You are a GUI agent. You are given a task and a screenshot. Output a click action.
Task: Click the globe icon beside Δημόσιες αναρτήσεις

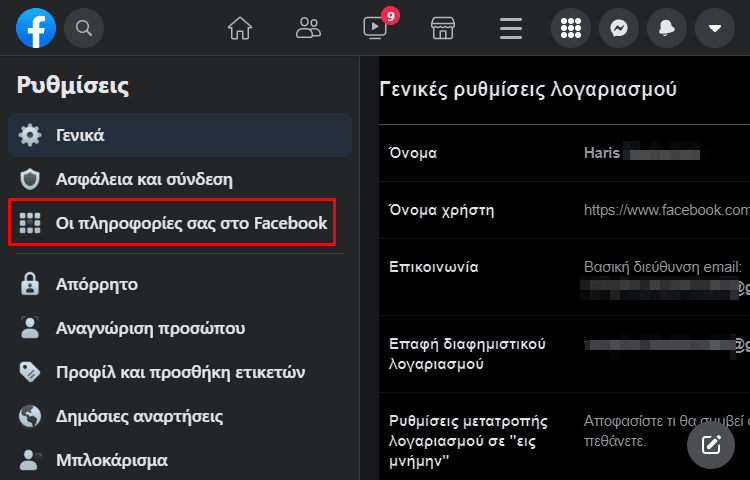pyautogui.click(x=30, y=416)
